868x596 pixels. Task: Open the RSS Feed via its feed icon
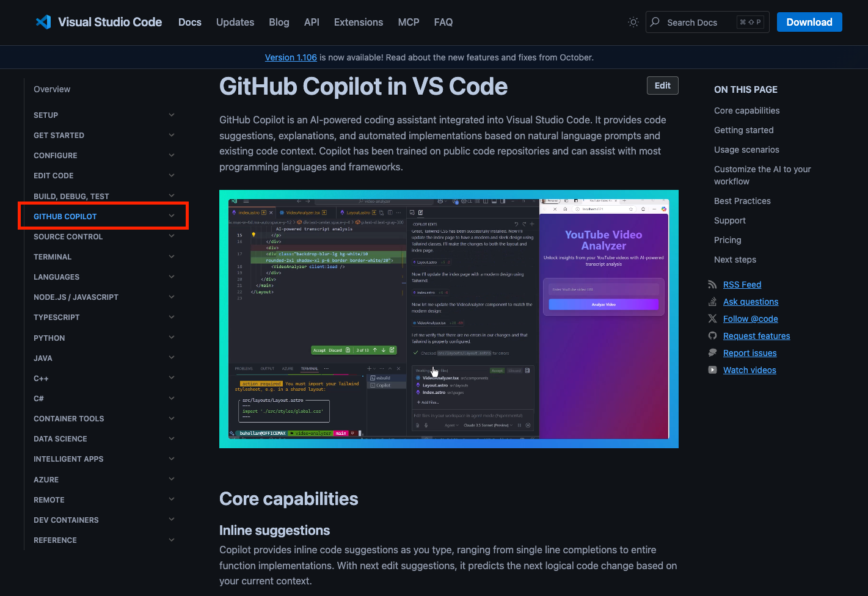(712, 284)
